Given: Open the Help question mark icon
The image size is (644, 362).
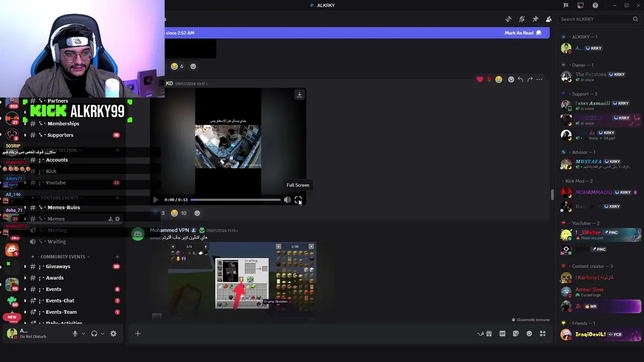Looking at the screenshot, I should pos(595,5).
